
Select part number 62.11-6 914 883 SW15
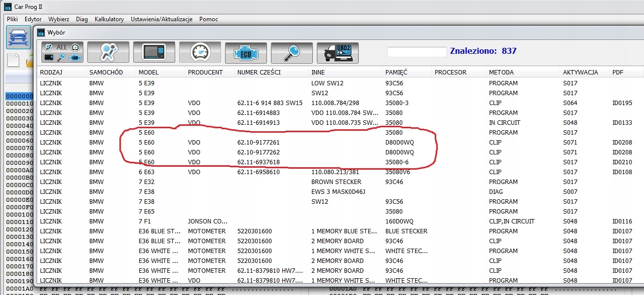point(270,103)
